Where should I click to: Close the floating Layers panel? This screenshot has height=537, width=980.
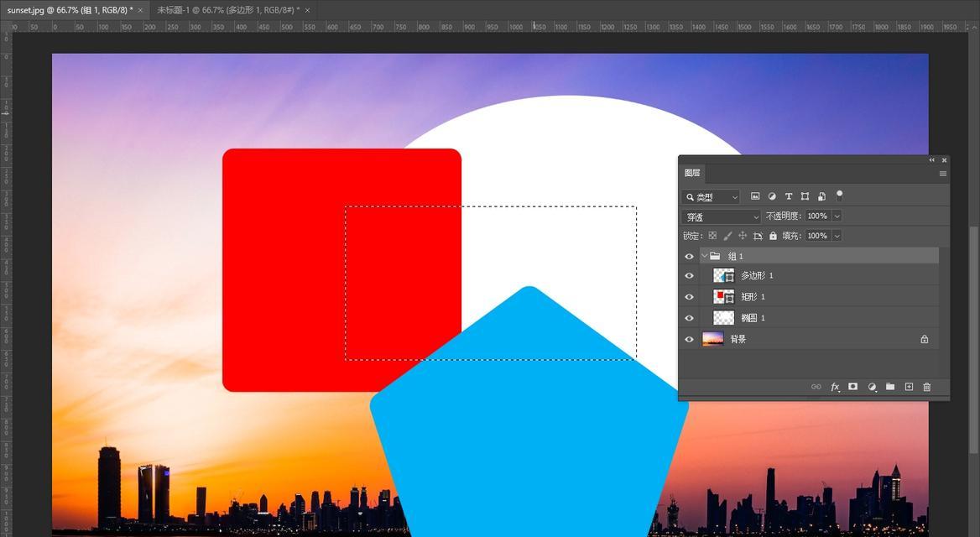pyautogui.click(x=945, y=160)
